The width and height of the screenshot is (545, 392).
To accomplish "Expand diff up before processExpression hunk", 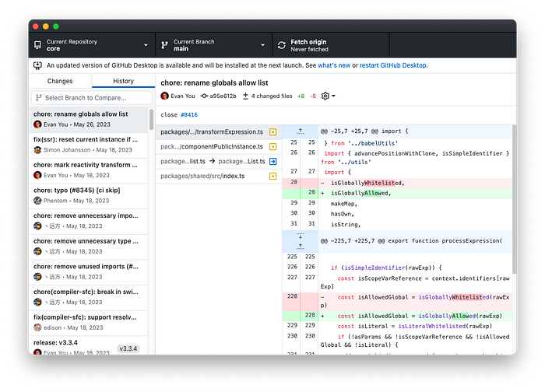I will tap(301, 247).
